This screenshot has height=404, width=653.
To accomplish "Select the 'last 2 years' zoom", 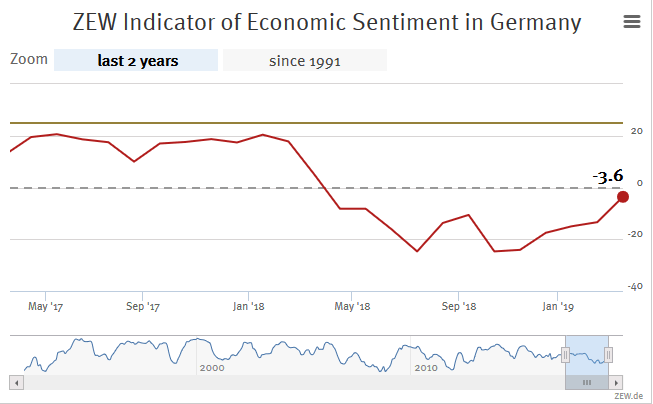I will pos(138,61).
